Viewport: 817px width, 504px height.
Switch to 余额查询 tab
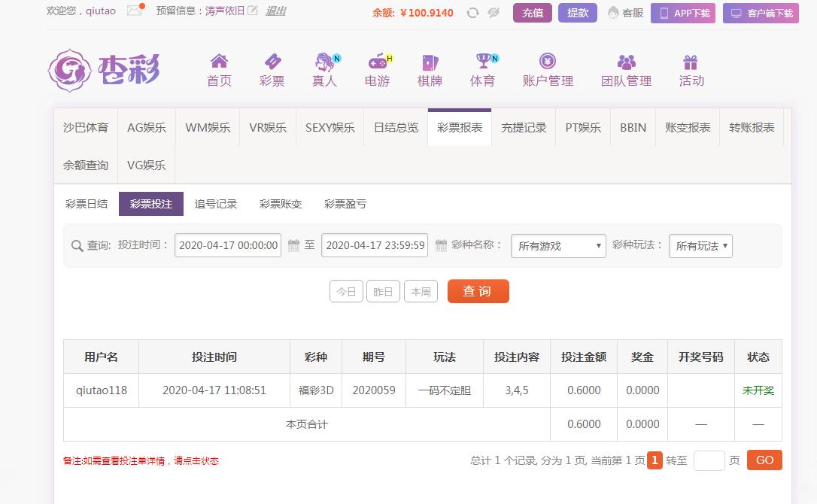point(86,165)
